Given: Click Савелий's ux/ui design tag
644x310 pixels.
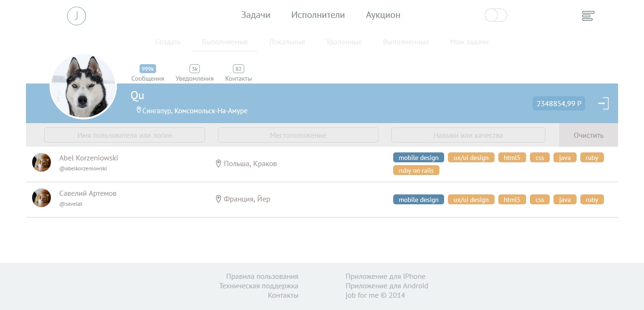Looking at the screenshot, I should [x=471, y=200].
